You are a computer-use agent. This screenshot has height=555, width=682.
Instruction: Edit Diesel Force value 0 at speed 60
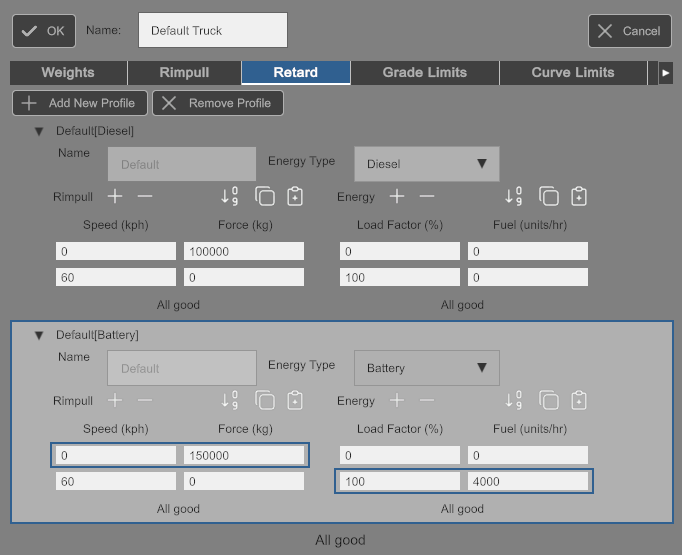(244, 277)
